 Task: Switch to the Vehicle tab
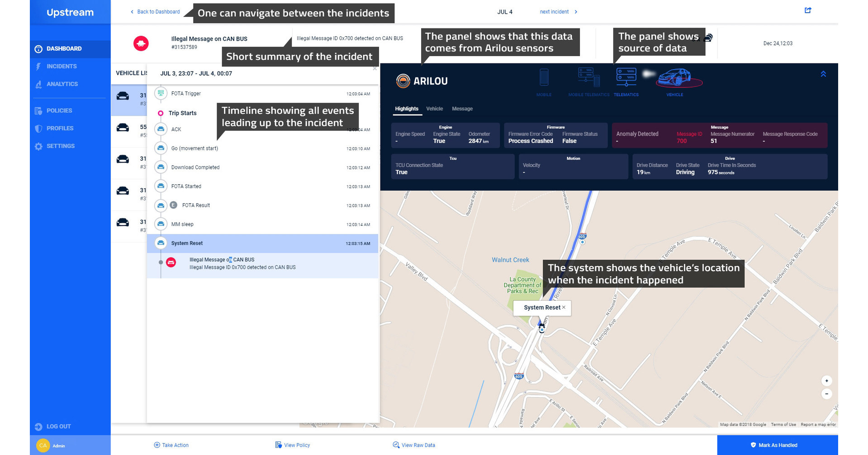434,109
